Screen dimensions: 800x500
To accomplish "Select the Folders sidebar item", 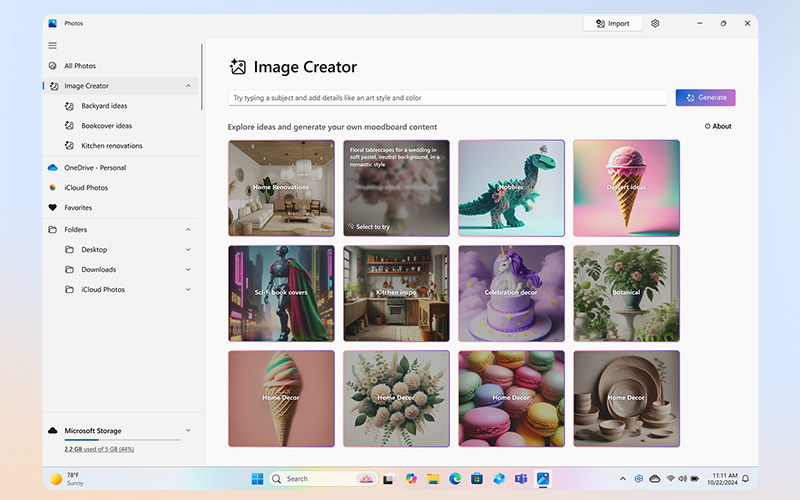I will click(x=120, y=230).
